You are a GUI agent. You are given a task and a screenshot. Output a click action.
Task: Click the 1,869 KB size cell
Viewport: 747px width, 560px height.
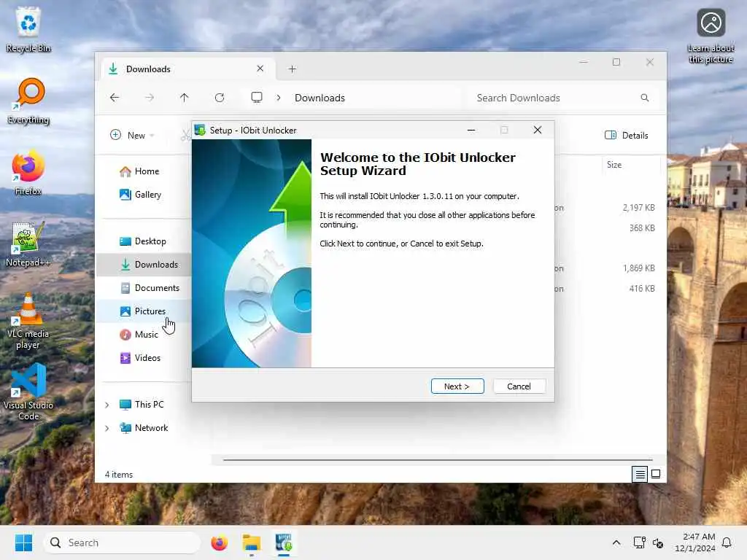(x=638, y=268)
